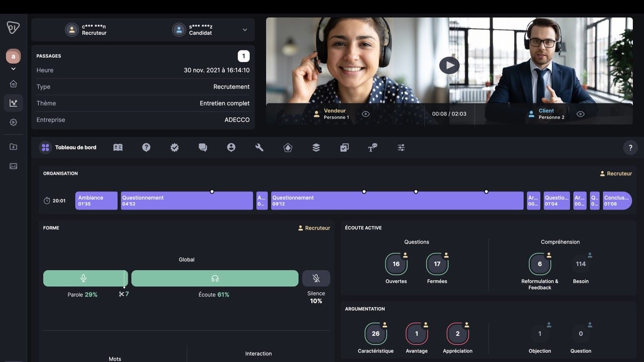Select the first Questionnement timeline segment

[x=187, y=201]
